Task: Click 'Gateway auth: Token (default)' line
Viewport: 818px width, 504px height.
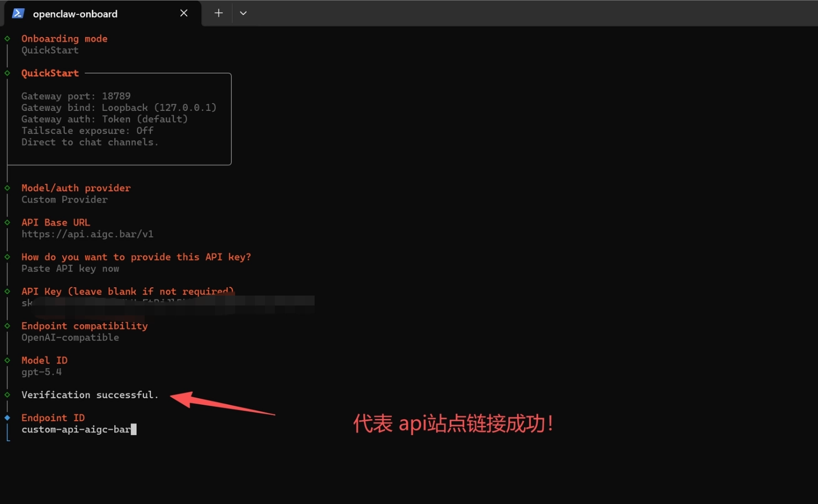Action: (x=105, y=119)
